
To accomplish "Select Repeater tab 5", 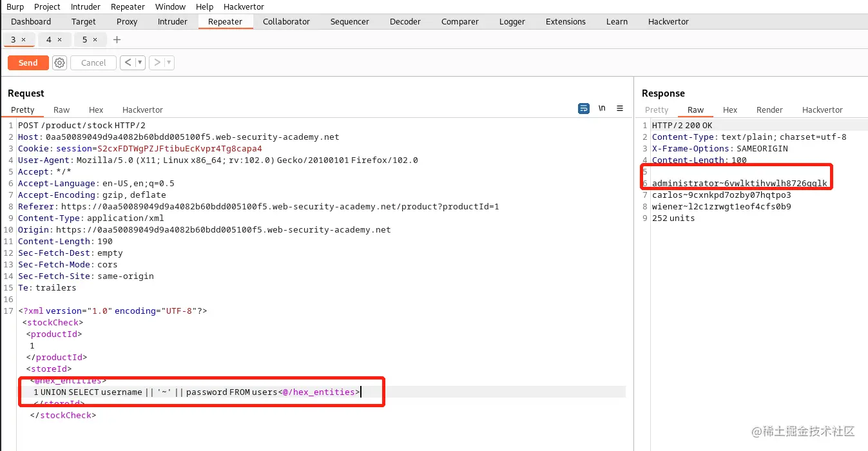I will coord(84,40).
